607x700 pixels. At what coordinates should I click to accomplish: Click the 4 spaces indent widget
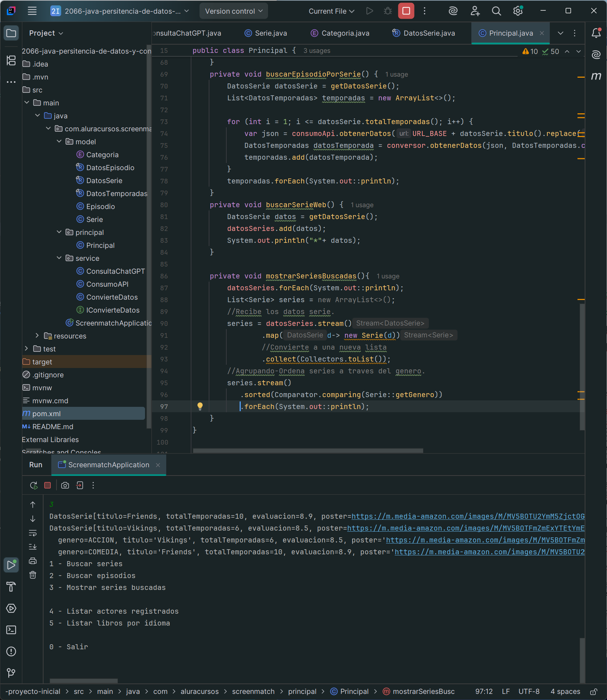click(565, 691)
